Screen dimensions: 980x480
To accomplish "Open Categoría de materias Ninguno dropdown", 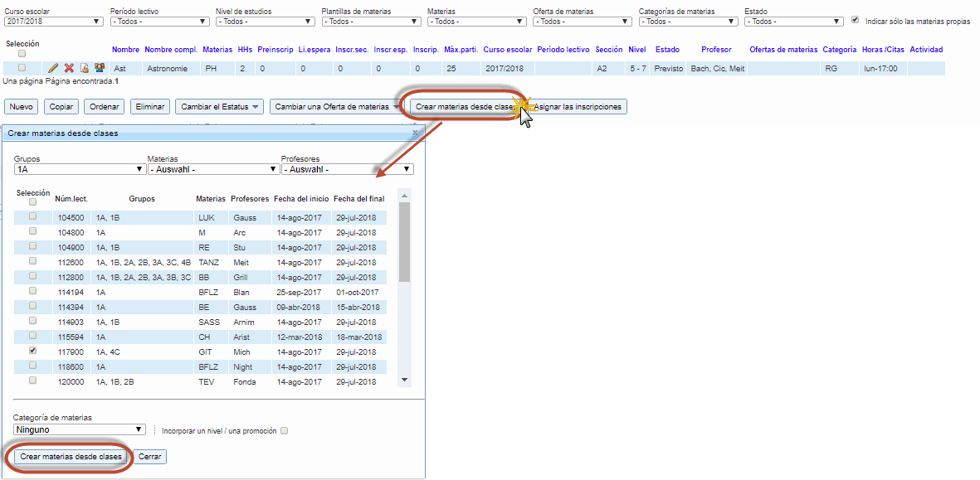I will [x=80, y=430].
